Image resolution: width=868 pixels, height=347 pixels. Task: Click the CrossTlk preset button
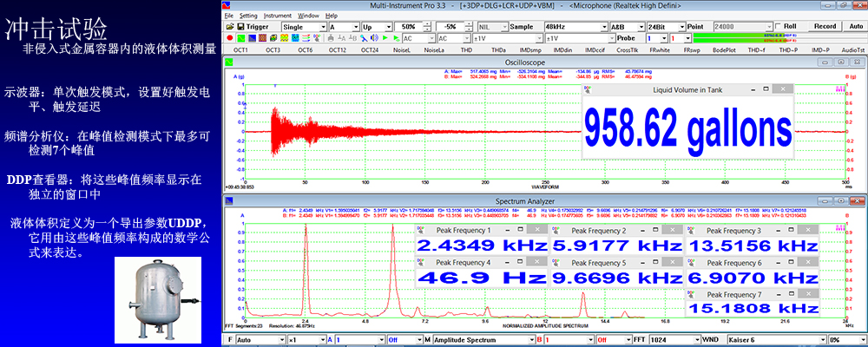click(x=628, y=49)
